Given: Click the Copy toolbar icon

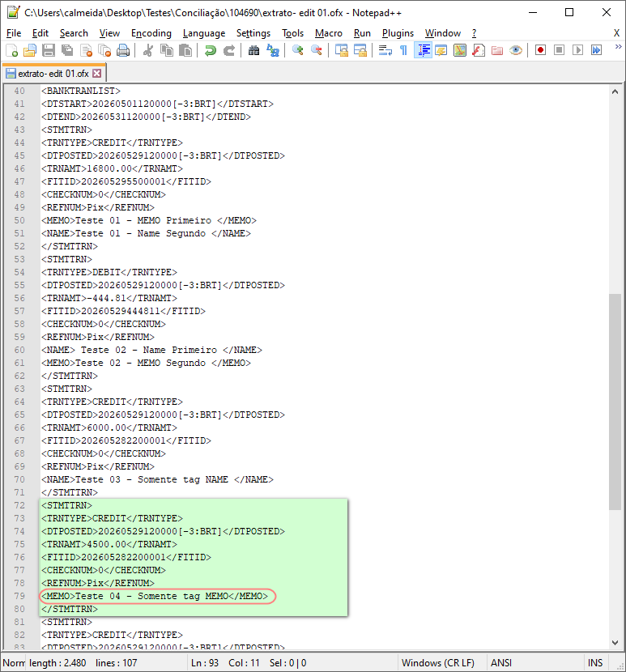Looking at the screenshot, I should (166, 50).
